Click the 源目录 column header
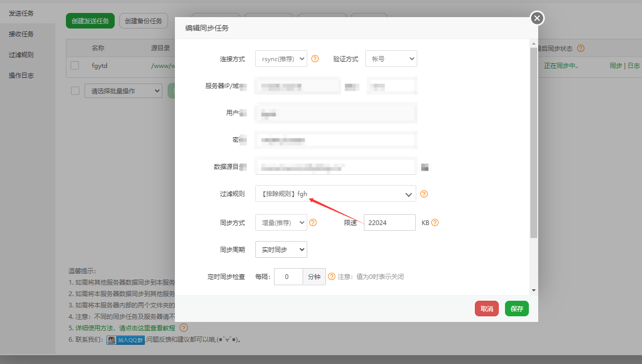This screenshot has height=364, width=642. point(160,48)
